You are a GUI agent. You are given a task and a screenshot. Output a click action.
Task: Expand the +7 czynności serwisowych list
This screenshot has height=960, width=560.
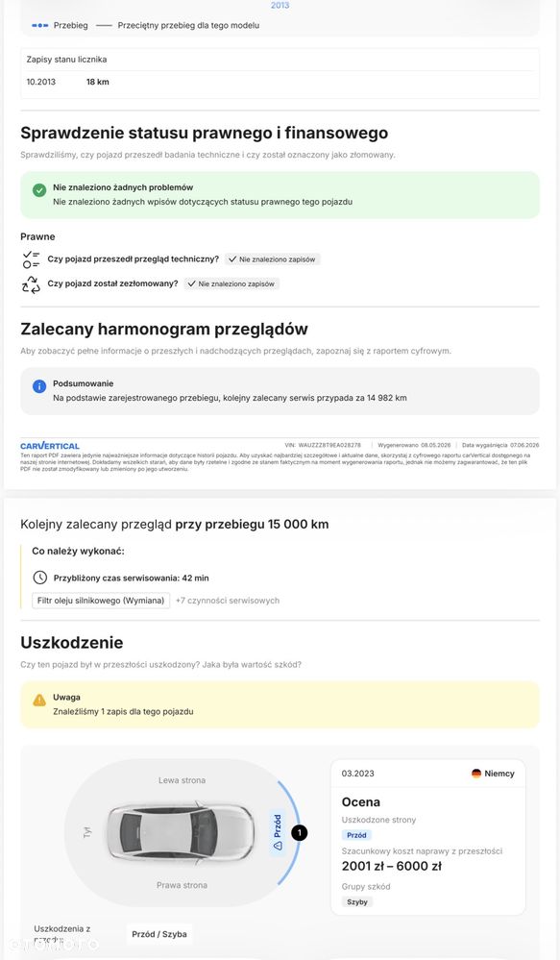228,601
